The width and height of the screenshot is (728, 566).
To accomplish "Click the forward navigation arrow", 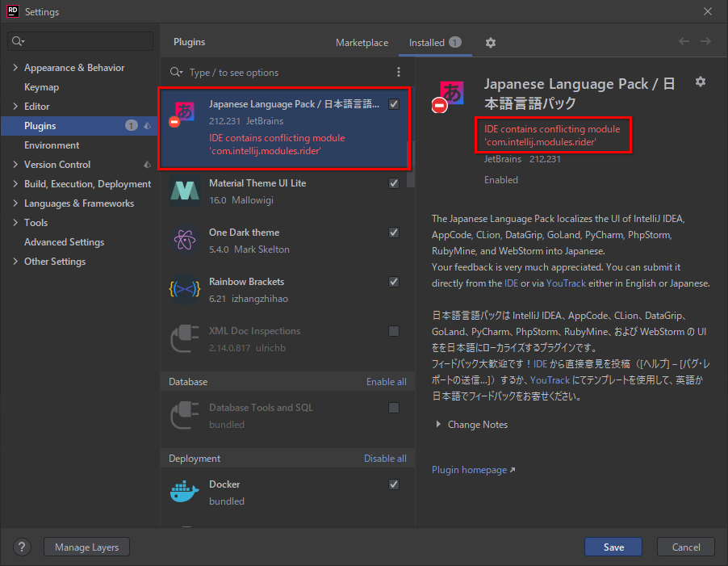I will tap(705, 41).
